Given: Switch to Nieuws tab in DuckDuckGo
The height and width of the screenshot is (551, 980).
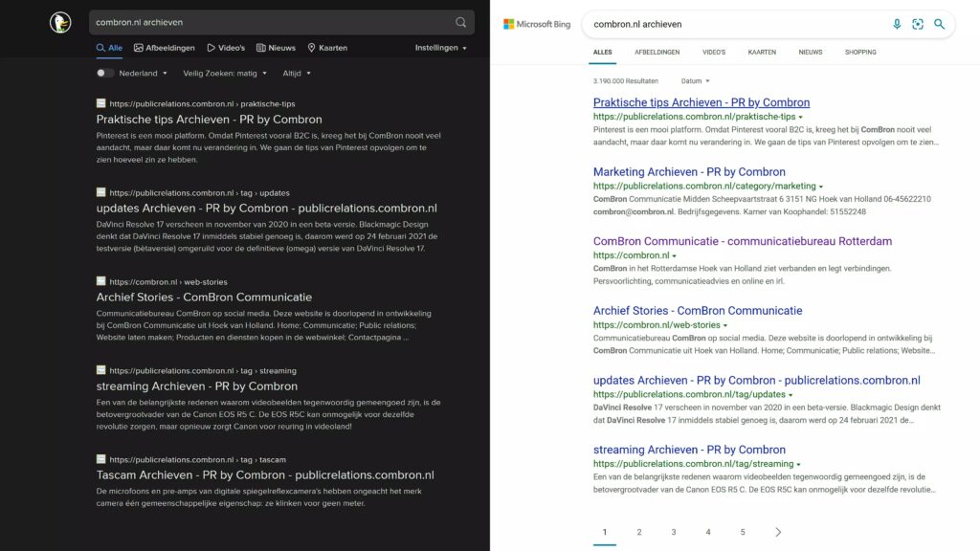Looking at the screenshot, I should click(276, 48).
